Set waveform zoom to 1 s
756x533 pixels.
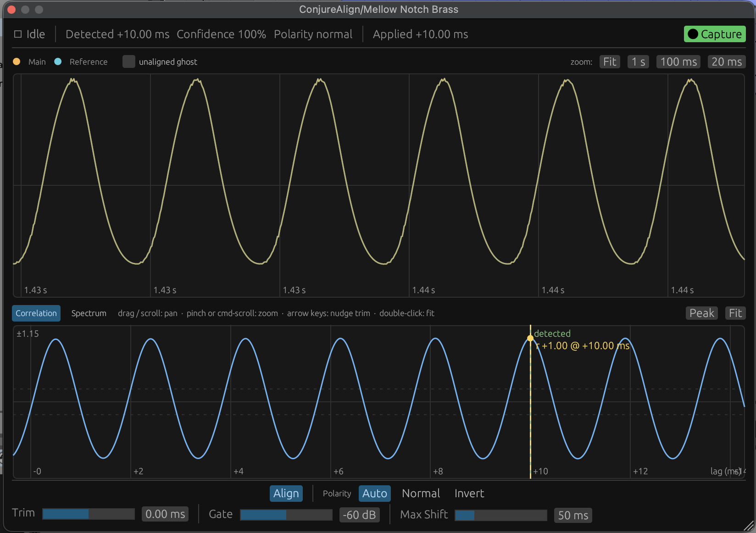pyautogui.click(x=638, y=61)
